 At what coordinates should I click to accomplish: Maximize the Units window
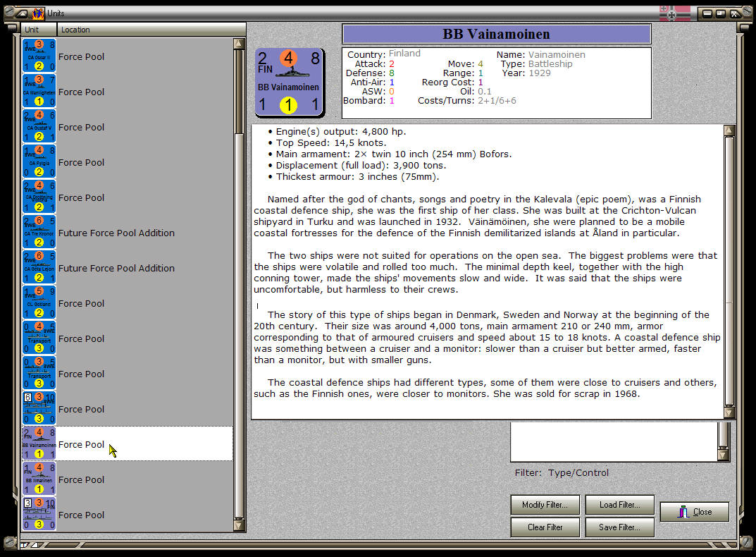[x=720, y=13]
